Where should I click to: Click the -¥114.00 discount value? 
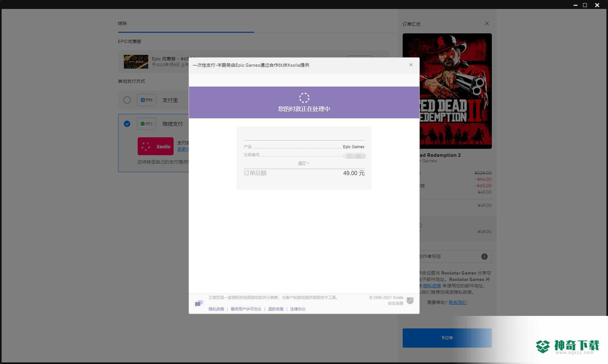pyautogui.click(x=483, y=179)
